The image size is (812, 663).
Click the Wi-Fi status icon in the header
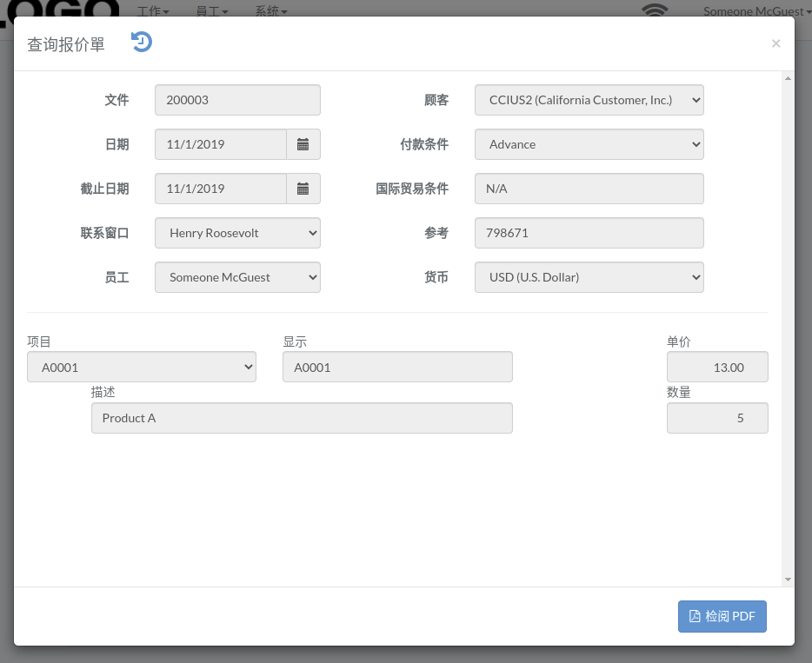[x=655, y=10]
